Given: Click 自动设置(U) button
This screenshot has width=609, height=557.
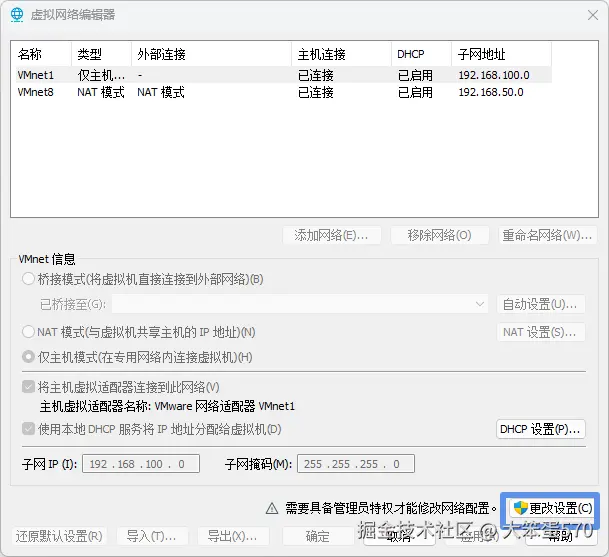Looking at the screenshot, I should [541, 304].
